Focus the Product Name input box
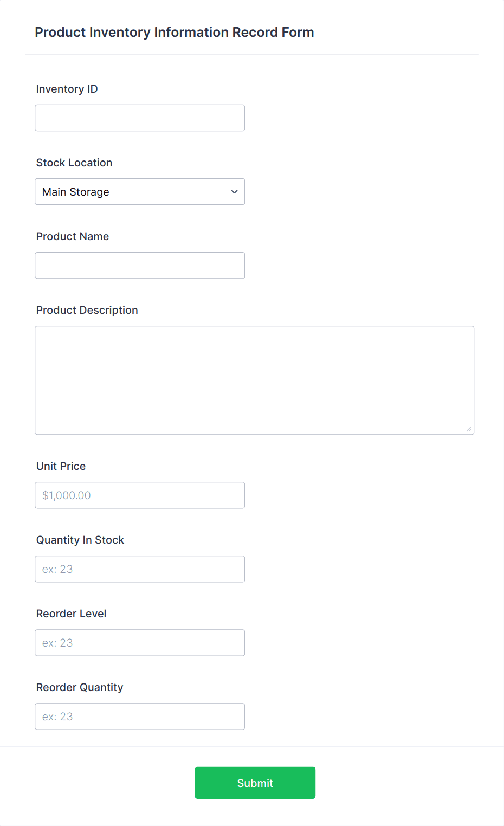Image resolution: width=504 pixels, height=826 pixels. pos(139,265)
